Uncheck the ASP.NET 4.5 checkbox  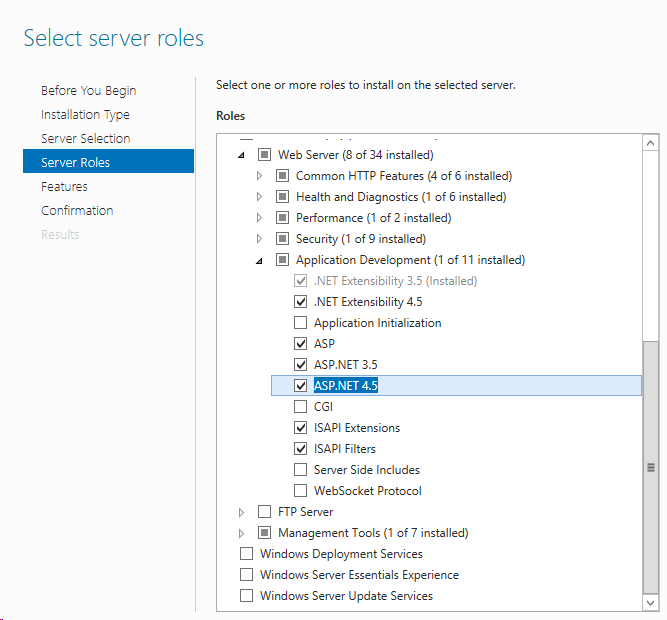pos(301,386)
